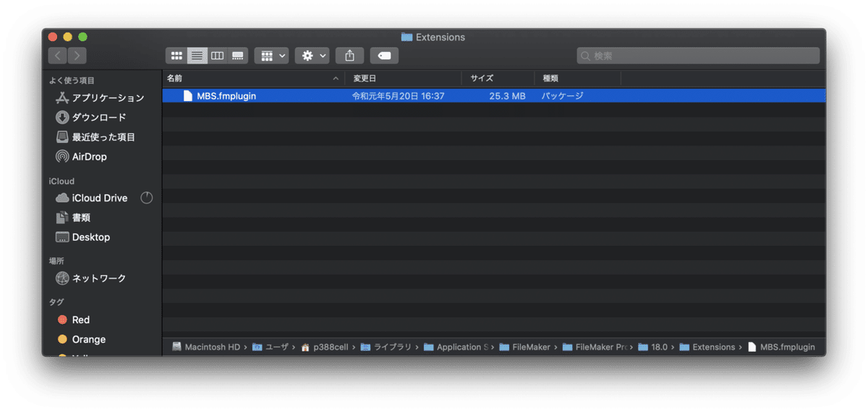
Task: Zoom the Finder window with green button
Action: click(x=82, y=37)
